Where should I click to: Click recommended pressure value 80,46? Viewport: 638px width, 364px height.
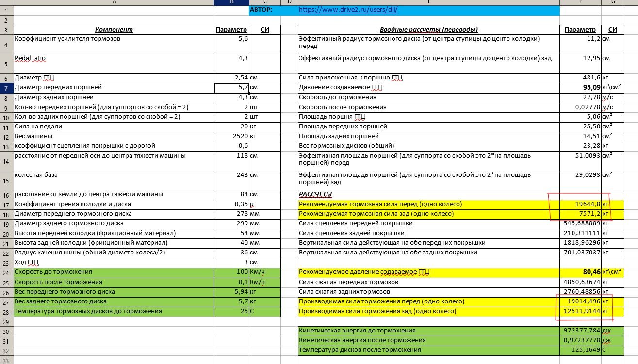point(580,272)
